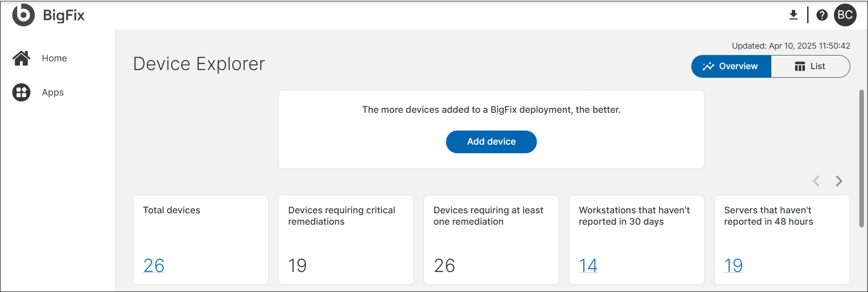Open Apps from the sidebar
This screenshot has height=292, width=868.
(x=21, y=92)
